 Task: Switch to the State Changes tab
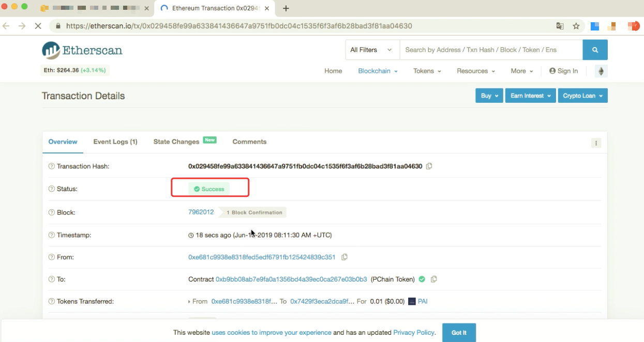click(x=185, y=142)
